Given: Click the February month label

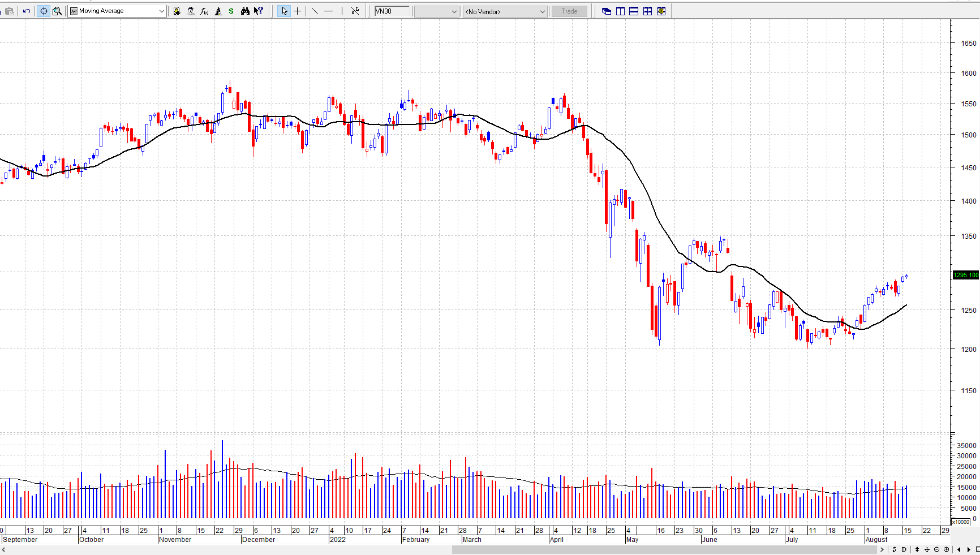Looking at the screenshot, I should pyautogui.click(x=416, y=540).
